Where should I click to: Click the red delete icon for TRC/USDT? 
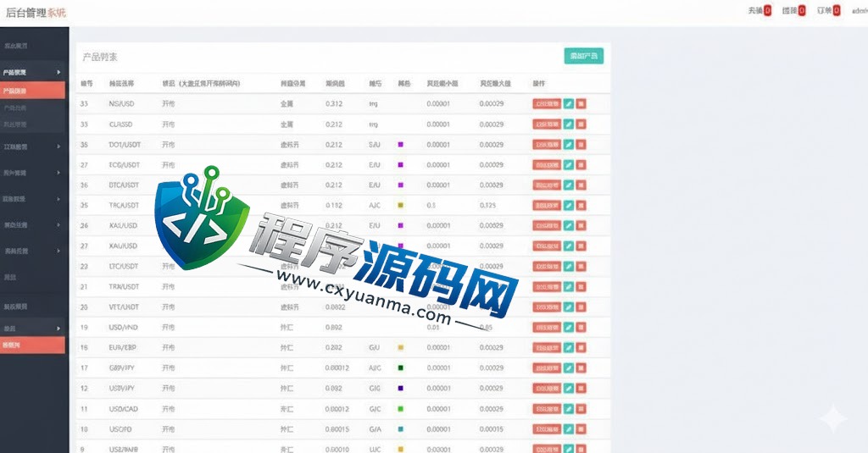pos(581,205)
